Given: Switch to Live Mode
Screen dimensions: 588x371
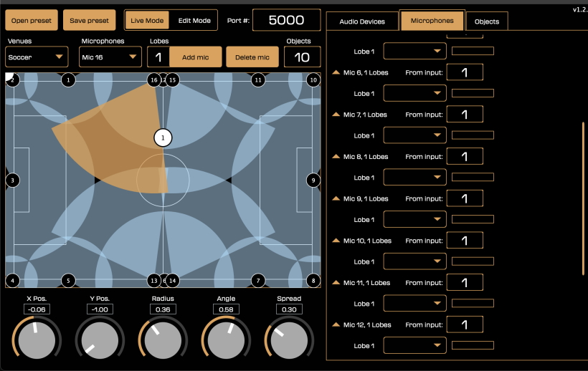Looking at the screenshot, I should point(147,21).
